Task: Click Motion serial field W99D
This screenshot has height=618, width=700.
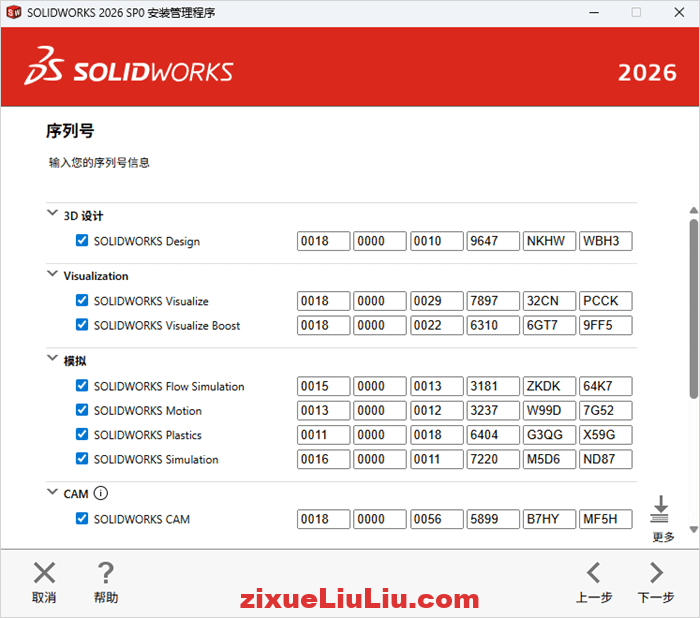Action: click(x=549, y=411)
